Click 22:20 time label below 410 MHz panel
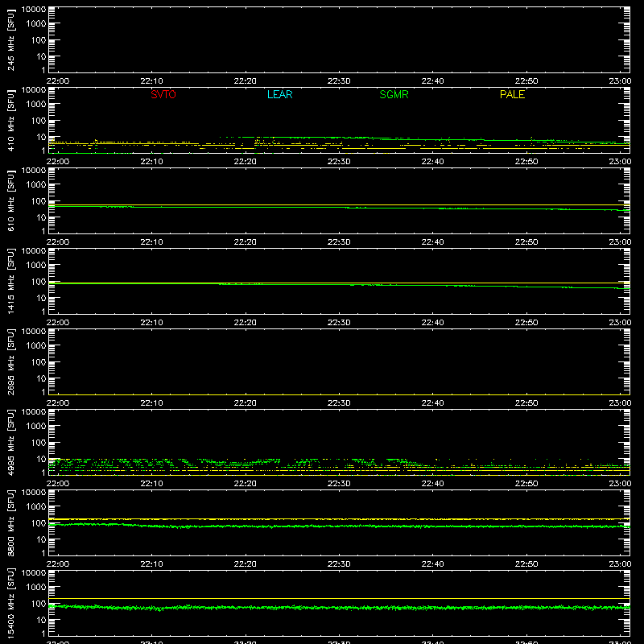Viewport: 644px width, 644px height. pyautogui.click(x=246, y=162)
